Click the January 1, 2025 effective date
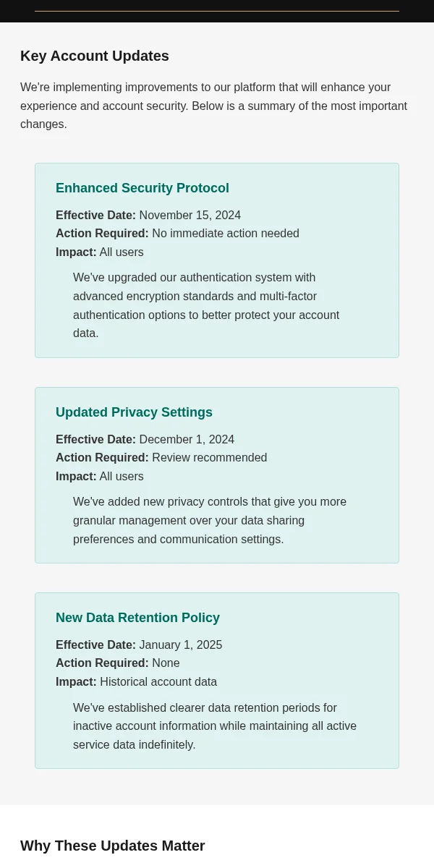The image size is (434, 868). 181,645
